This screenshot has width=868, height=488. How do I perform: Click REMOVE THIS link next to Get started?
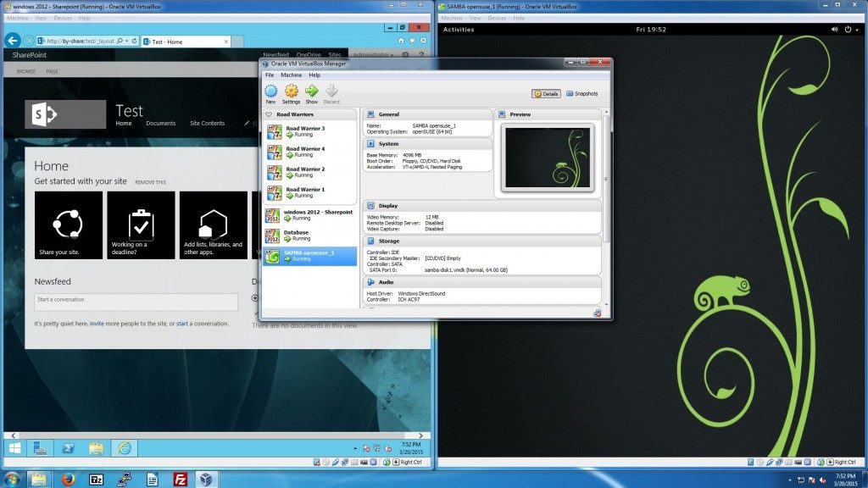pyautogui.click(x=150, y=182)
